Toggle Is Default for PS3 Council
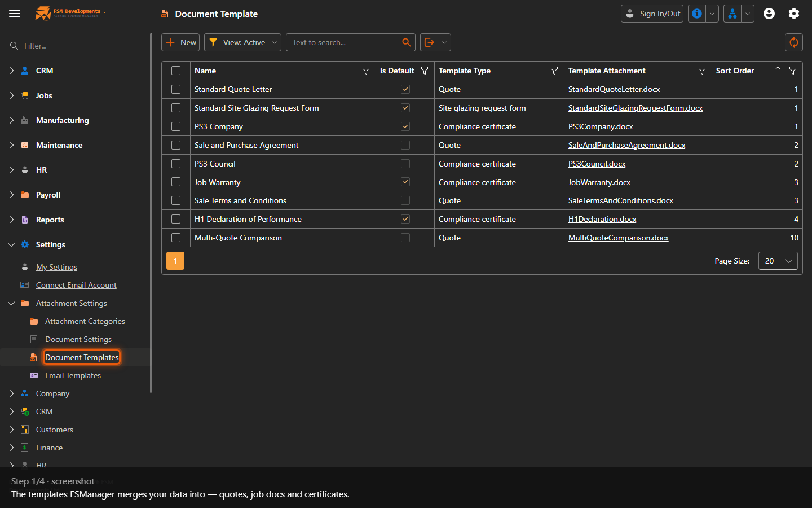Viewport: 812px width, 508px height. coord(405,164)
